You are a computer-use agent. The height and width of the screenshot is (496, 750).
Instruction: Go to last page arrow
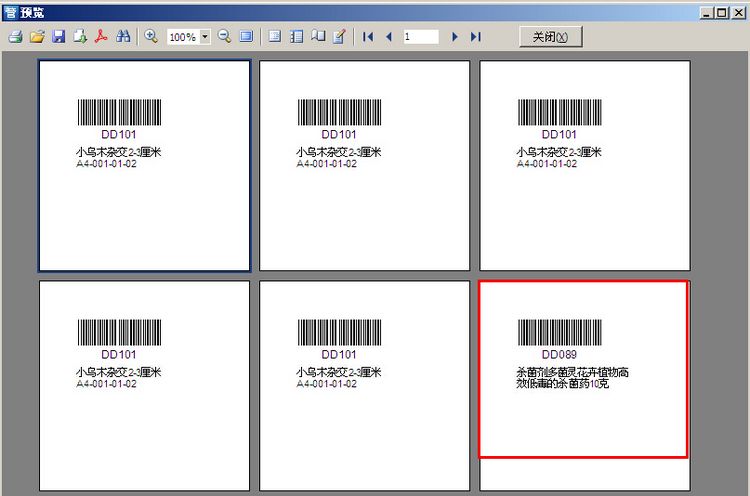475,37
